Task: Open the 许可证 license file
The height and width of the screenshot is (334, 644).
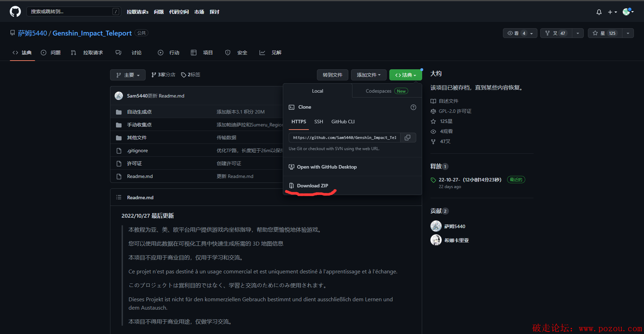Action: point(134,163)
